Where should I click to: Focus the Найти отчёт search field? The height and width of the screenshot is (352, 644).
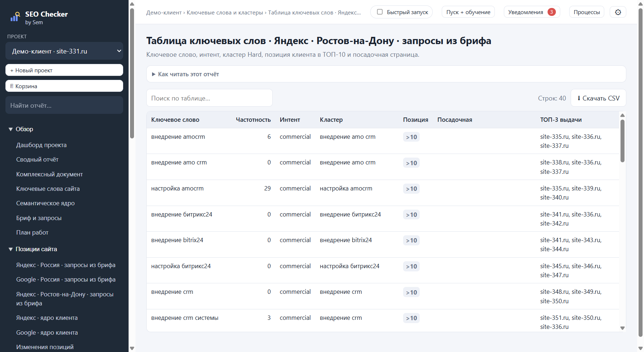coord(64,105)
